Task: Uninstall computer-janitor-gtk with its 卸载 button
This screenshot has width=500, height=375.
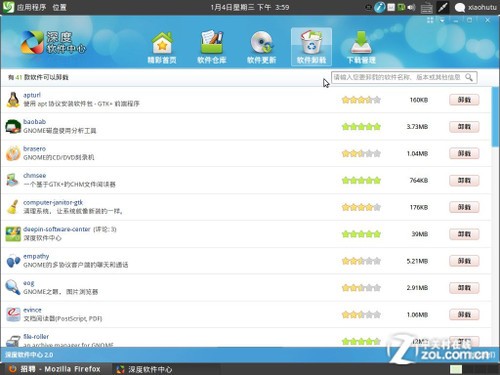Action: pyautogui.click(x=464, y=207)
